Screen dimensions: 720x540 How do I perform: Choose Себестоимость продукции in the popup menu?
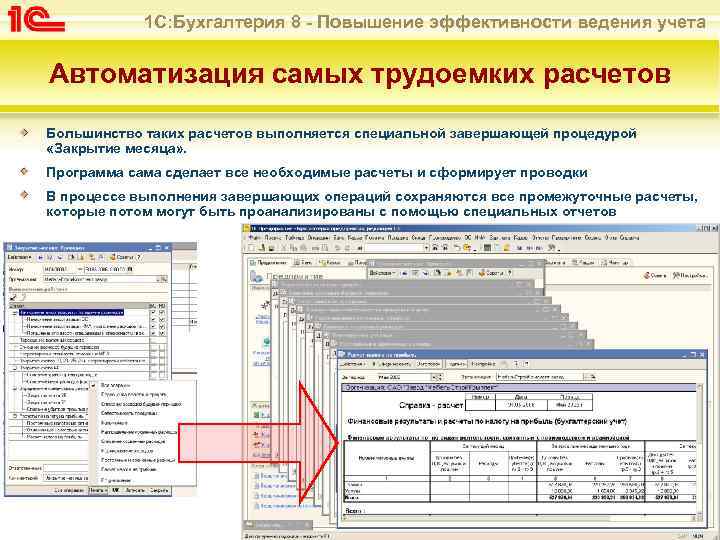tap(129, 413)
